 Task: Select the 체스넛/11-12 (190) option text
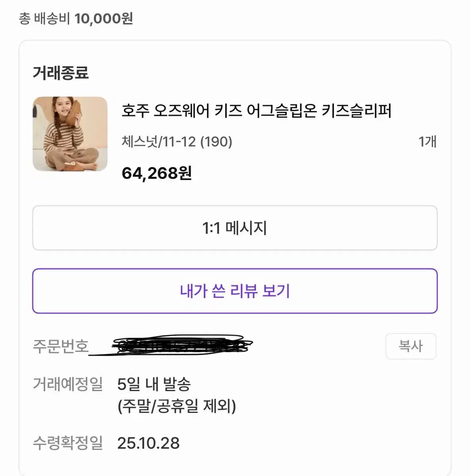pyautogui.click(x=177, y=142)
